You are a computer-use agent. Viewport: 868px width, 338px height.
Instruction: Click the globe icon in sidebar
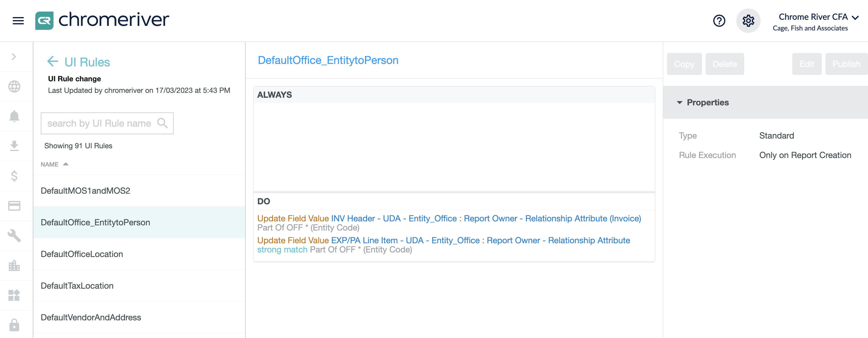tap(14, 87)
